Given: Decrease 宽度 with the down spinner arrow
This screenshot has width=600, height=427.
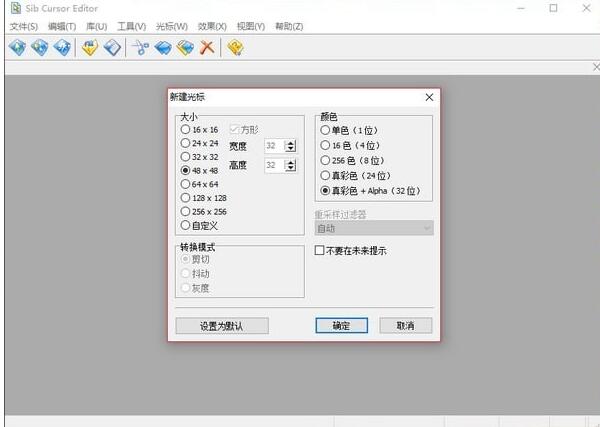Looking at the screenshot, I should click(291, 149).
